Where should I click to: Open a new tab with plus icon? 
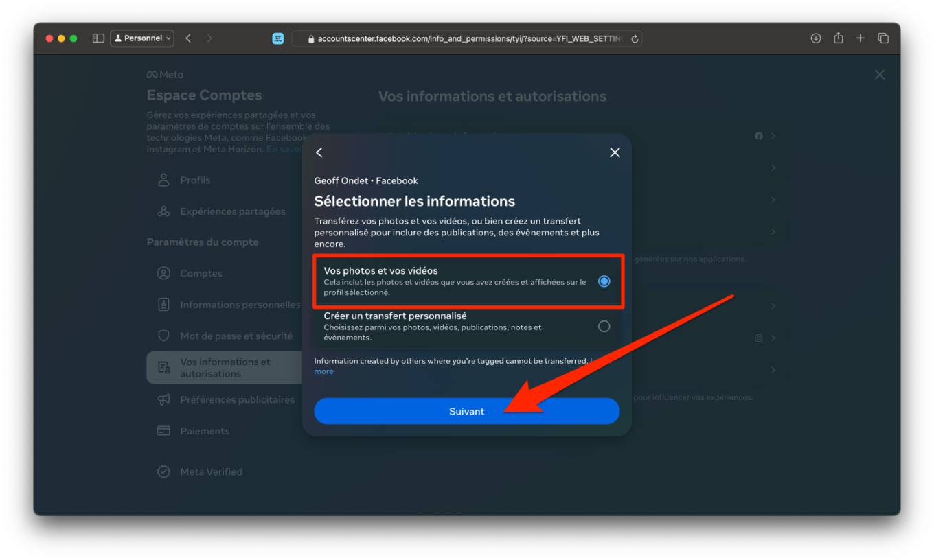point(861,38)
